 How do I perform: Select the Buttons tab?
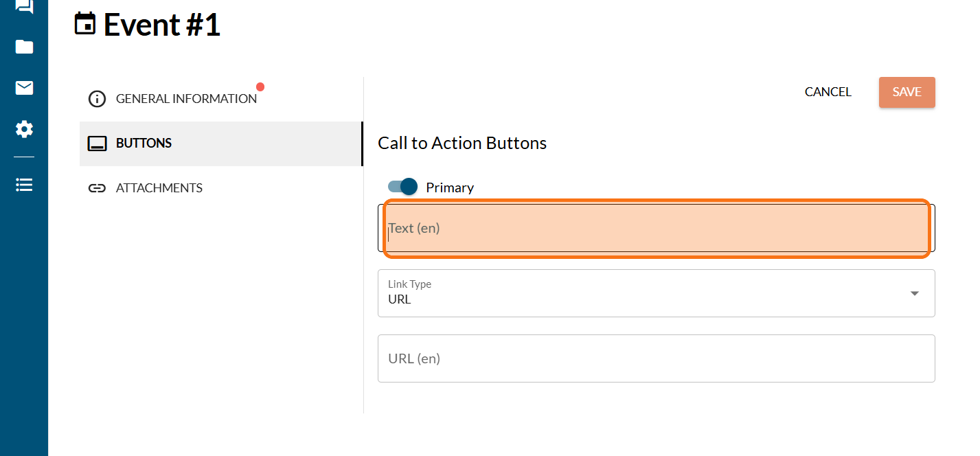(144, 144)
